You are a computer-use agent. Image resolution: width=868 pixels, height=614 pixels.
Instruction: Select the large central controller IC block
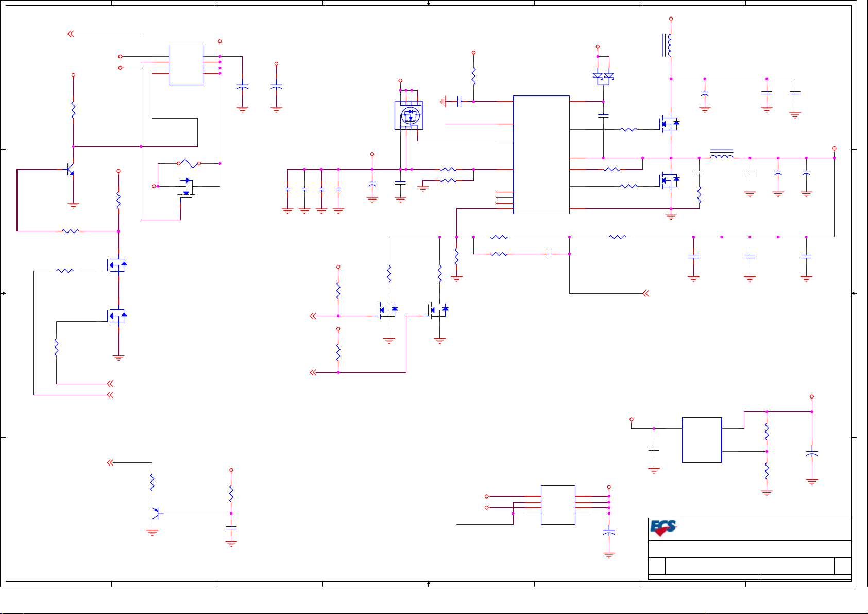tap(541, 155)
